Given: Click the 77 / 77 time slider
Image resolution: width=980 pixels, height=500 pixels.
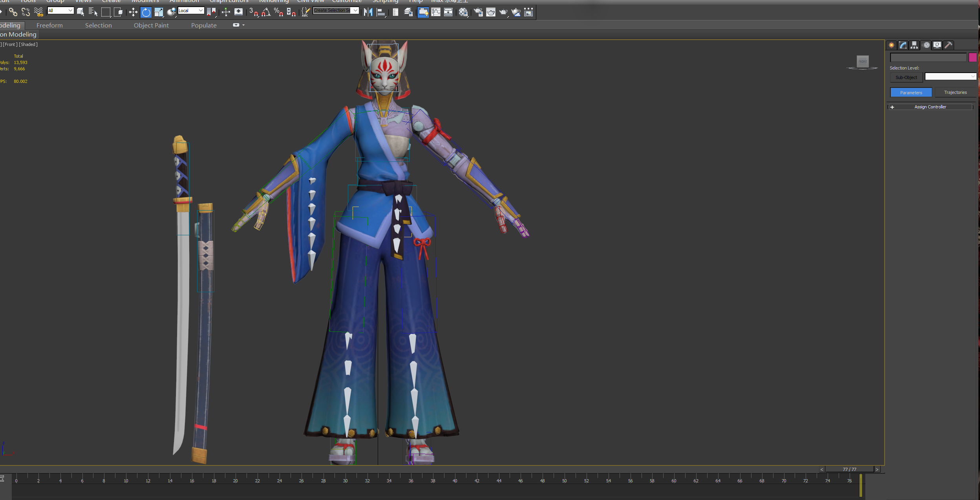Looking at the screenshot, I should coord(850,469).
